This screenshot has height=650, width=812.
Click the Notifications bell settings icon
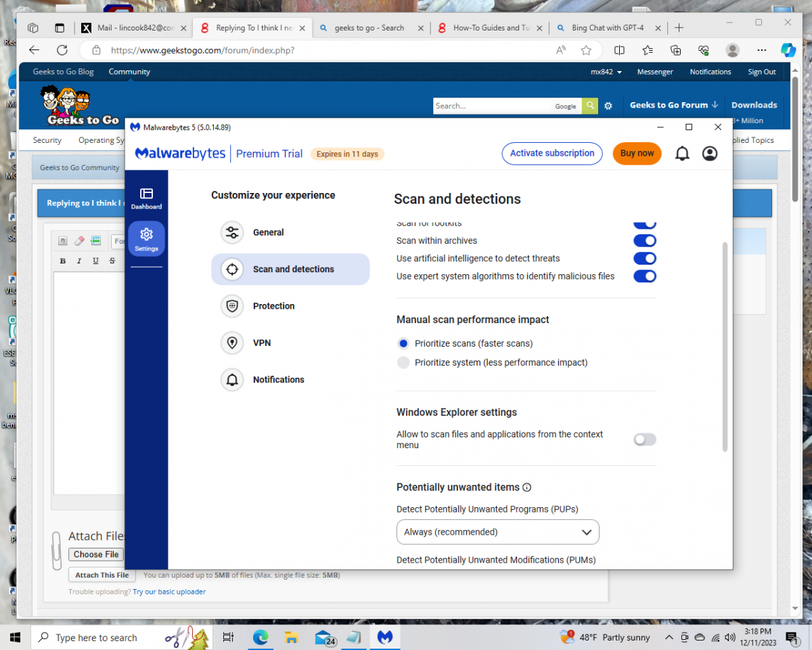pyautogui.click(x=232, y=380)
